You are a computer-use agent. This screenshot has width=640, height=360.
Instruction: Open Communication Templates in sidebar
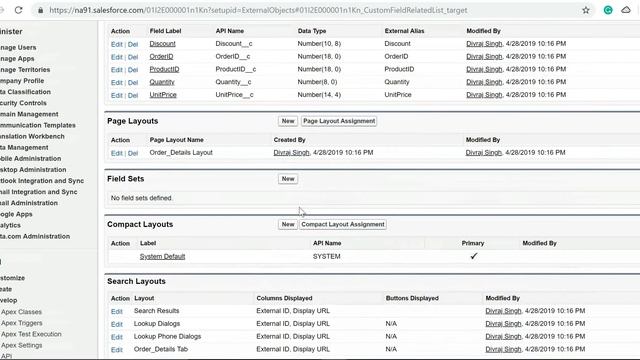[x=38, y=125]
